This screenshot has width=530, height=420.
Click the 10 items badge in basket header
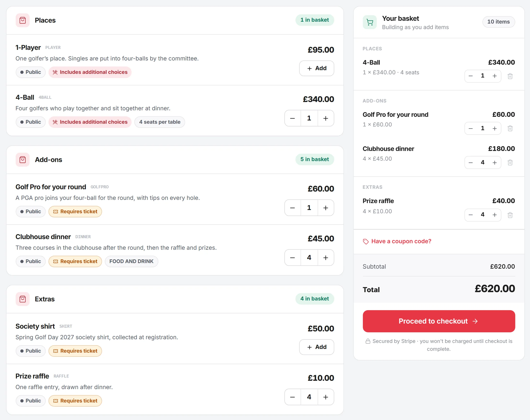coord(498,22)
